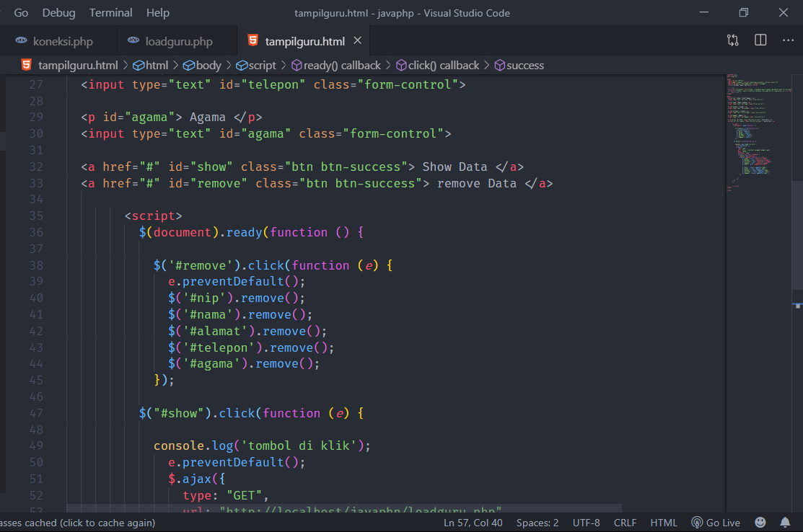Close the tampilguru.html tab

point(357,40)
